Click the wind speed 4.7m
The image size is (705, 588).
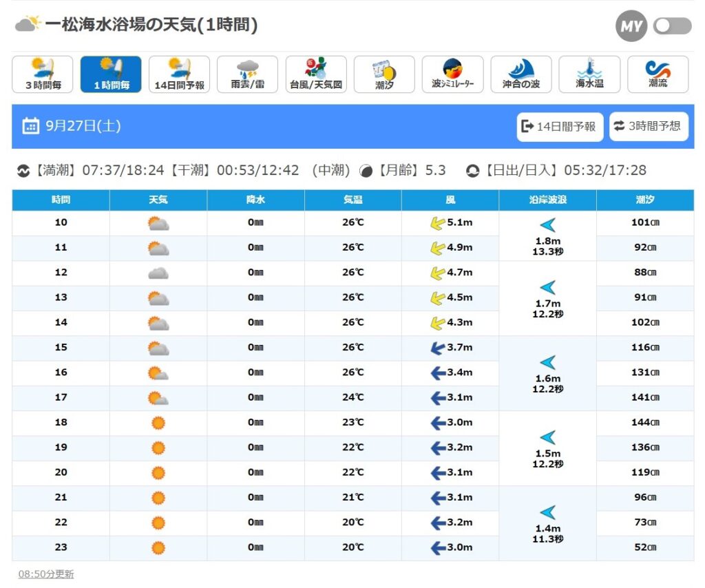click(x=459, y=273)
